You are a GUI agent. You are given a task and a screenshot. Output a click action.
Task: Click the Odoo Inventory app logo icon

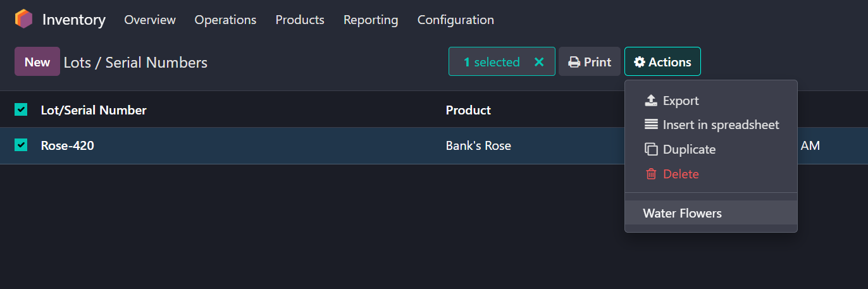tap(23, 19)
